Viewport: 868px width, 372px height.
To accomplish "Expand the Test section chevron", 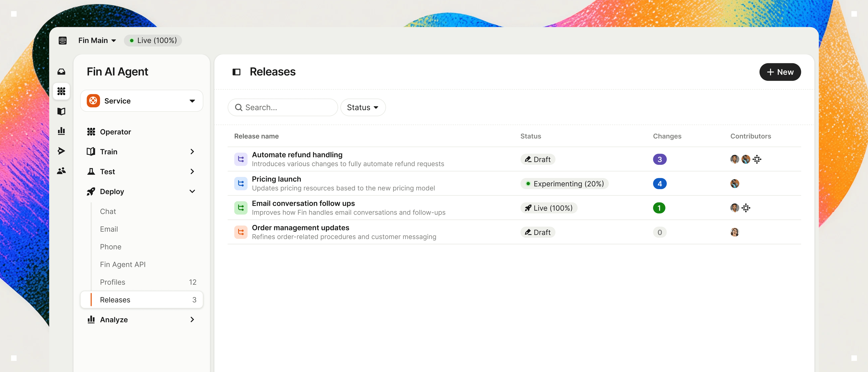I will click(192, 172).
